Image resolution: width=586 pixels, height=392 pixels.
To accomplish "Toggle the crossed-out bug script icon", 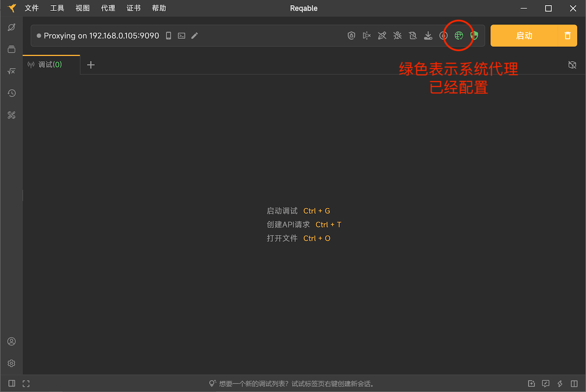I will tap(397, 36).
